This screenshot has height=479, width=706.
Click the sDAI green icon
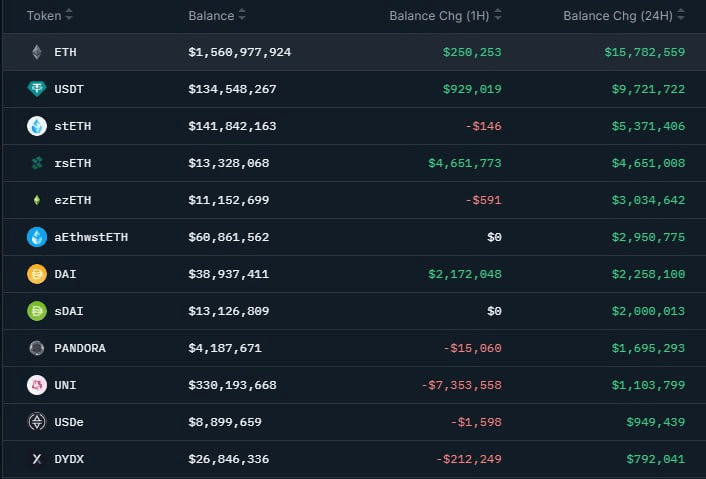click(x=37, y=311)
